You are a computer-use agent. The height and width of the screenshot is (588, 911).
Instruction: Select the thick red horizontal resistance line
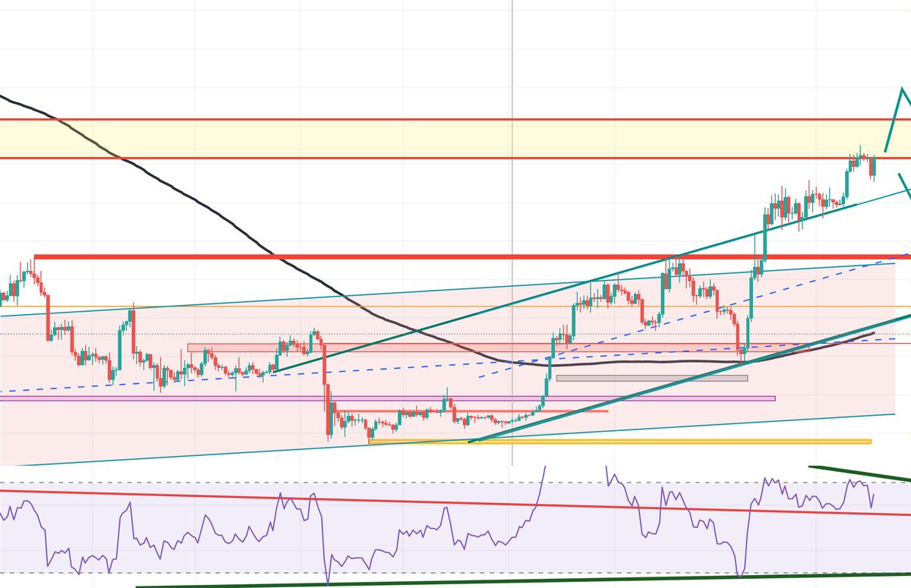(380, 256)
